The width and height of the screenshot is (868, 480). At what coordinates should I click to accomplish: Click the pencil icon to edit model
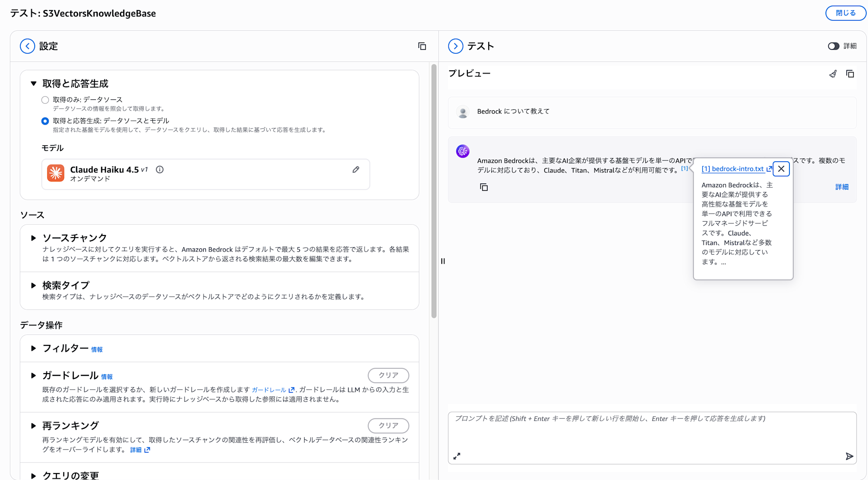356,170
